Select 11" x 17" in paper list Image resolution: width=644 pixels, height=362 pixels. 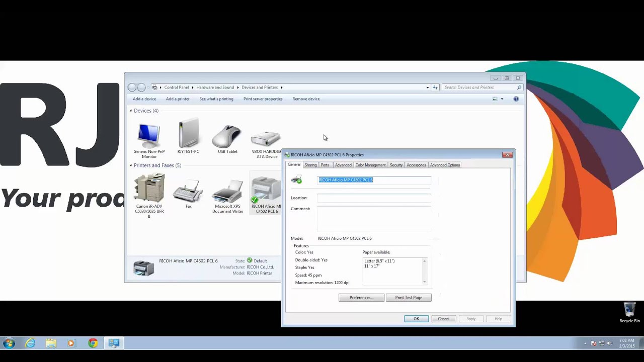[x=372, y=266]
